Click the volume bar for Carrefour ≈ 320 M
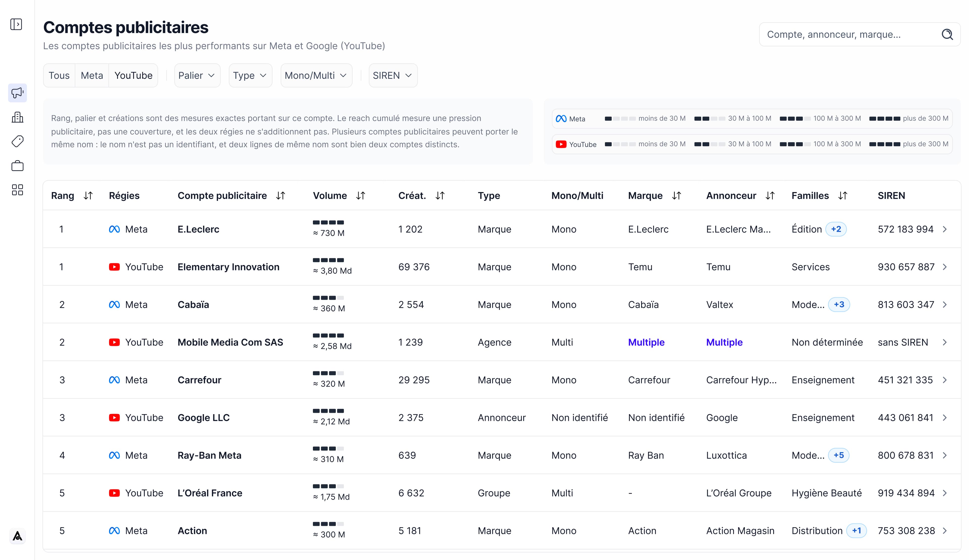 (328, 374)
